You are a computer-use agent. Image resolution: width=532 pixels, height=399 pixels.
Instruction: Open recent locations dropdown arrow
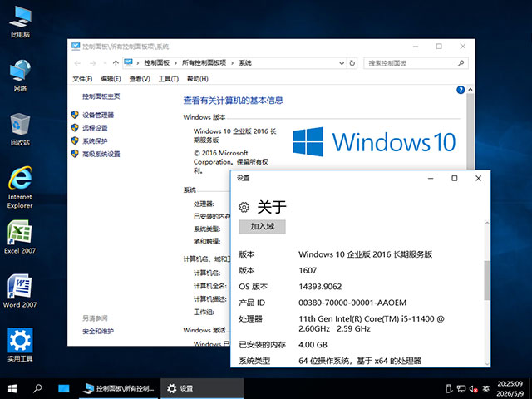tap(105, 63)
